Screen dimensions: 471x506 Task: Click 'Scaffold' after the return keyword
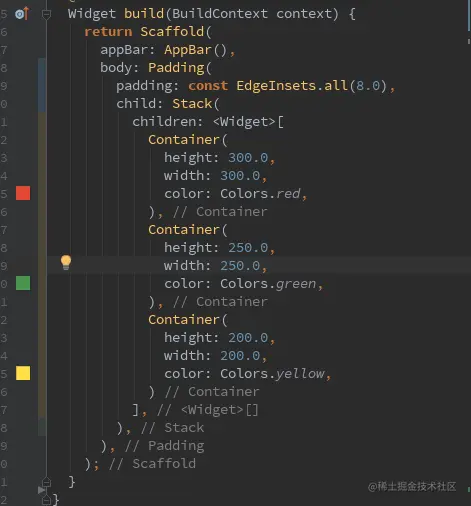click(x=172, y=32)
